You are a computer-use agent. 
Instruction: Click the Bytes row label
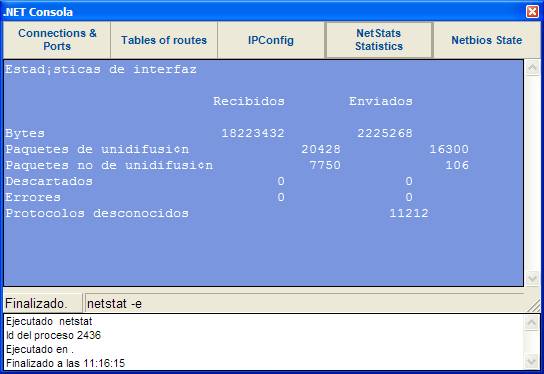click(25, 133)
